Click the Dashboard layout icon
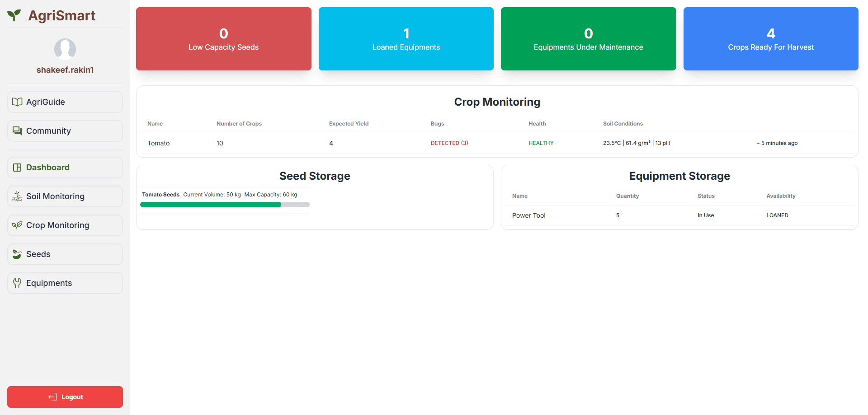 pyautogui.click(x=17, y=168)
